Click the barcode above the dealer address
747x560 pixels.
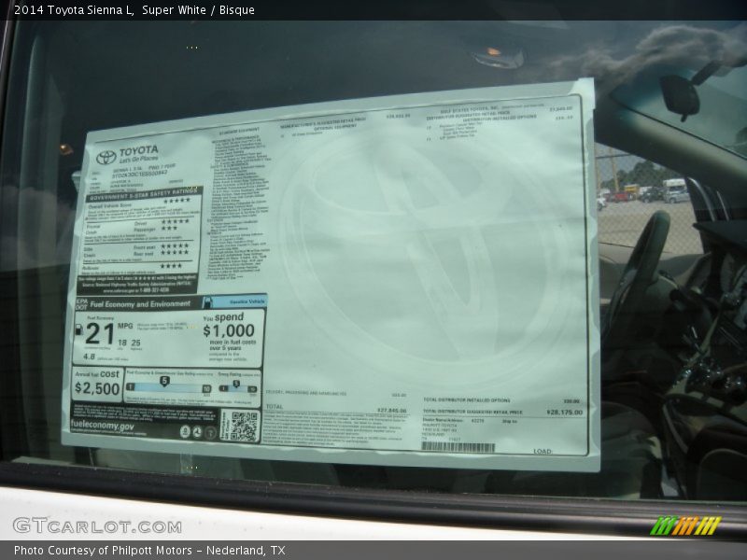coord(458,446)
